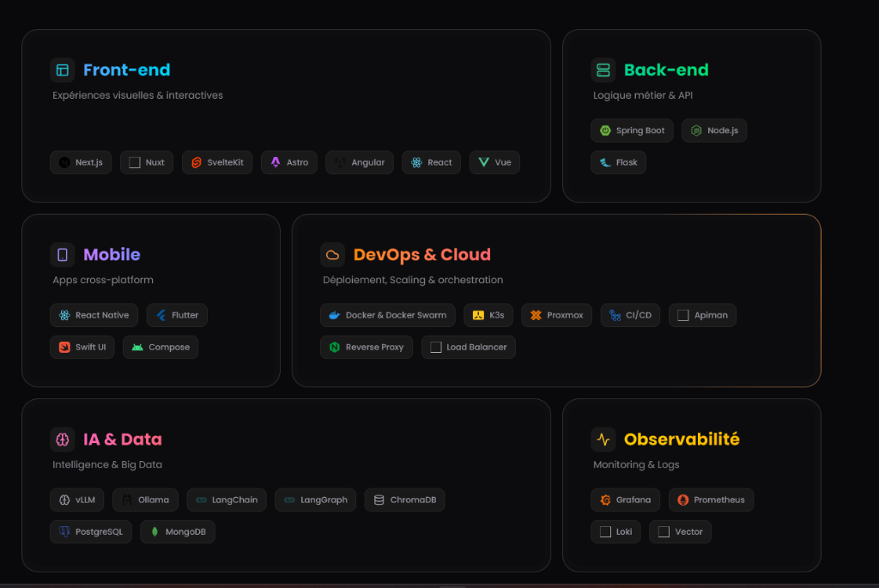Click the Back-end server icon

[603, 70]
